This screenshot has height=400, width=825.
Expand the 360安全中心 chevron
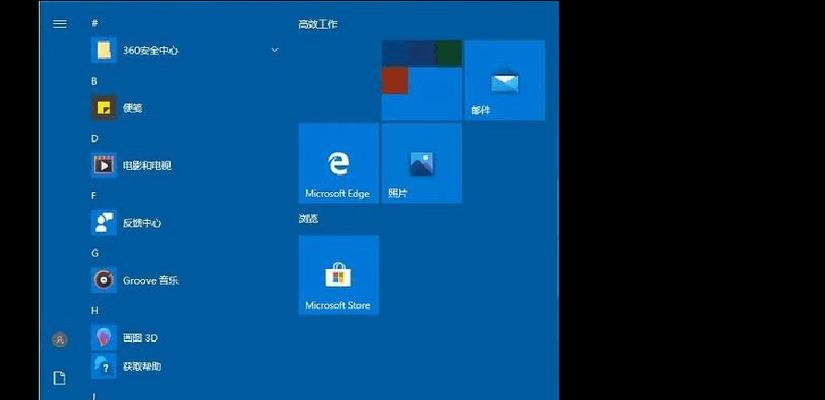pyautogui.click(x=275, y=50)
